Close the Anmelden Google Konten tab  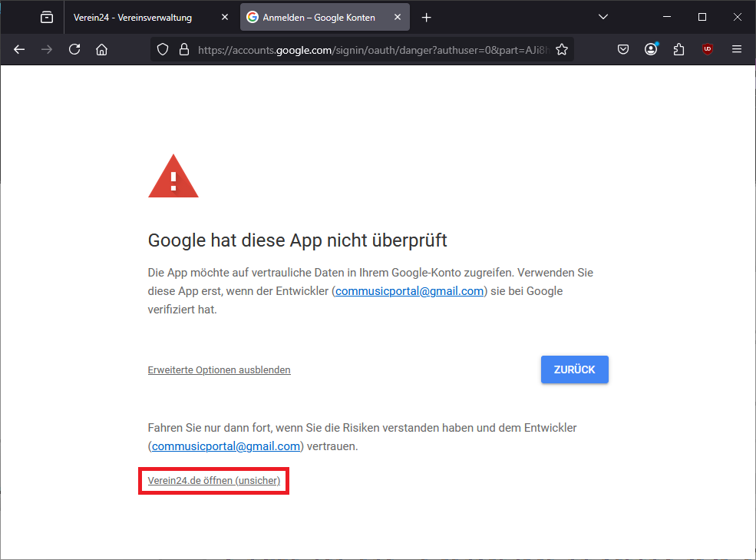(x=398, y=18)
